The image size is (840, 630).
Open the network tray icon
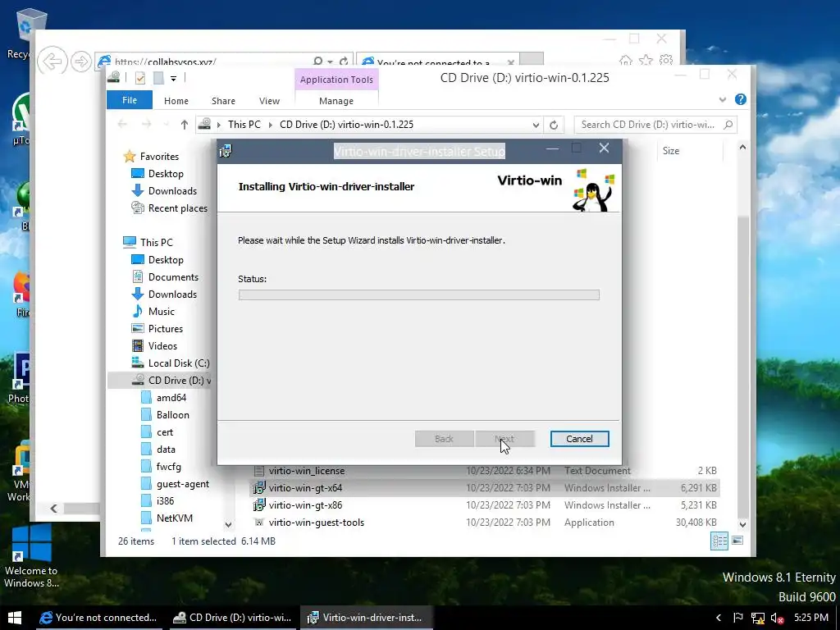(757, 619)
